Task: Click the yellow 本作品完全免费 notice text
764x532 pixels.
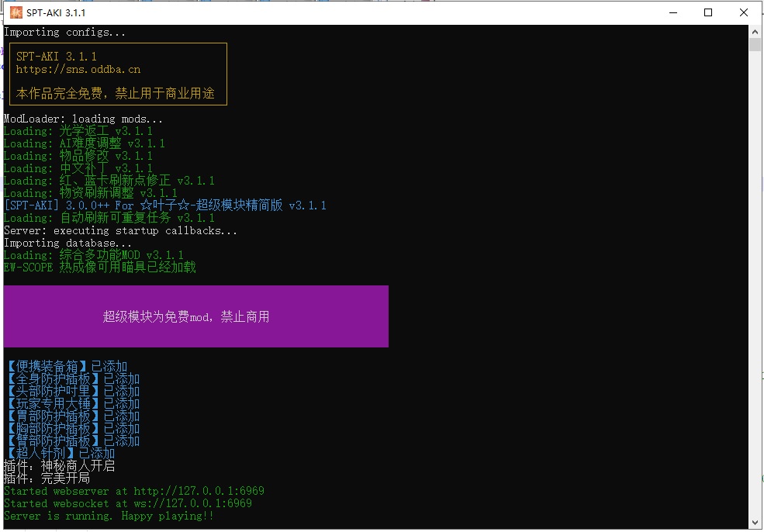Action: [x=115, y=94]
